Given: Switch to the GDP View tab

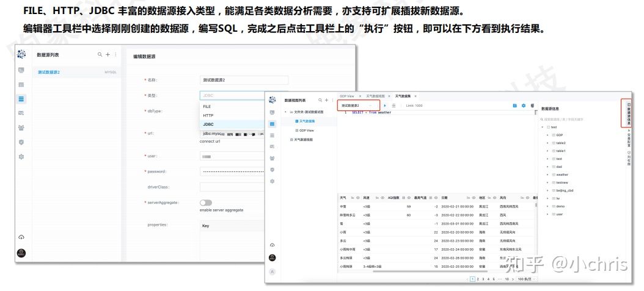Looking at the screenshot, I should point(347,96).
